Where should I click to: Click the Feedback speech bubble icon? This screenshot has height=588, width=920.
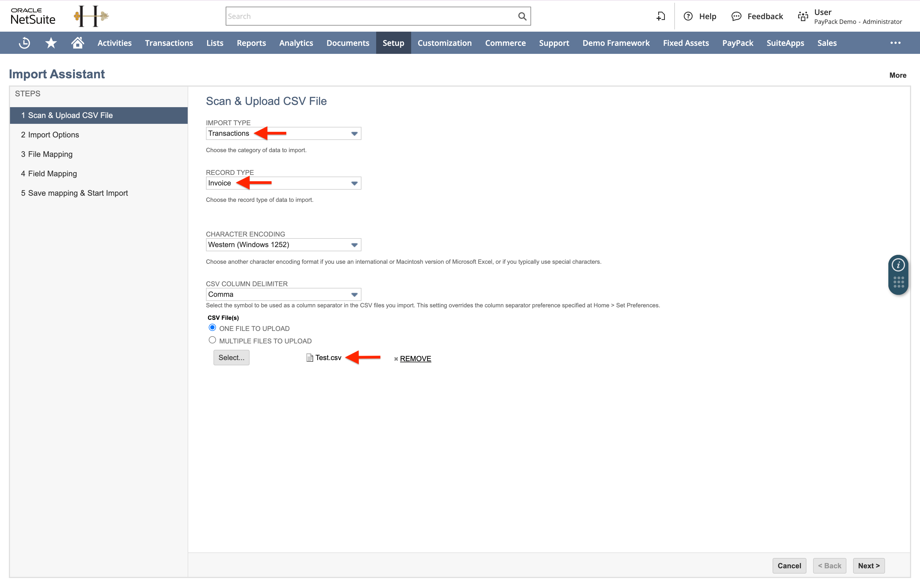[x=736, y=16]
